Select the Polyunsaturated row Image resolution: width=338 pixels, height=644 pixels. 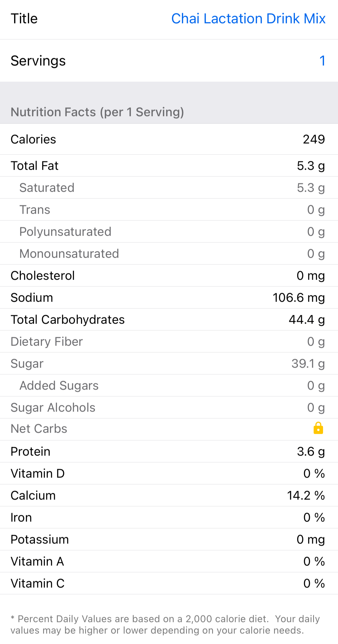point(169,232)
